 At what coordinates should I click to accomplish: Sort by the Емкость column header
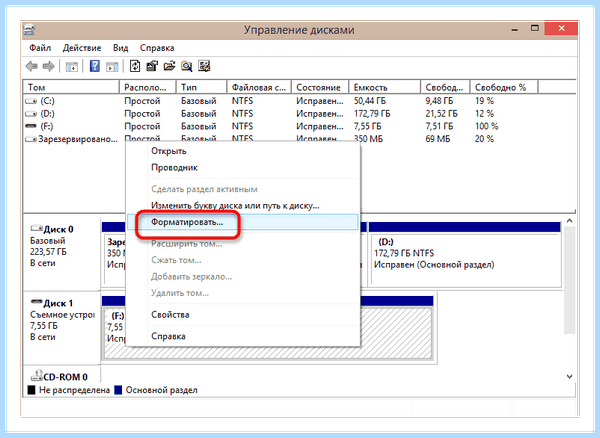(x=385, y=87)
